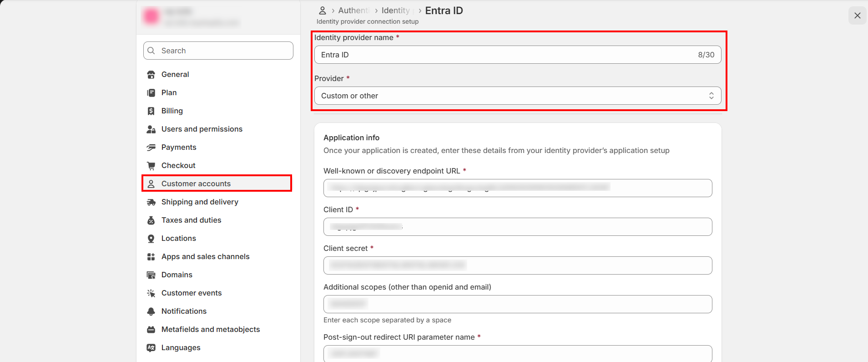Click the magnifier icon in search box
Screen dimensions: 868x362
click(151, 51)
